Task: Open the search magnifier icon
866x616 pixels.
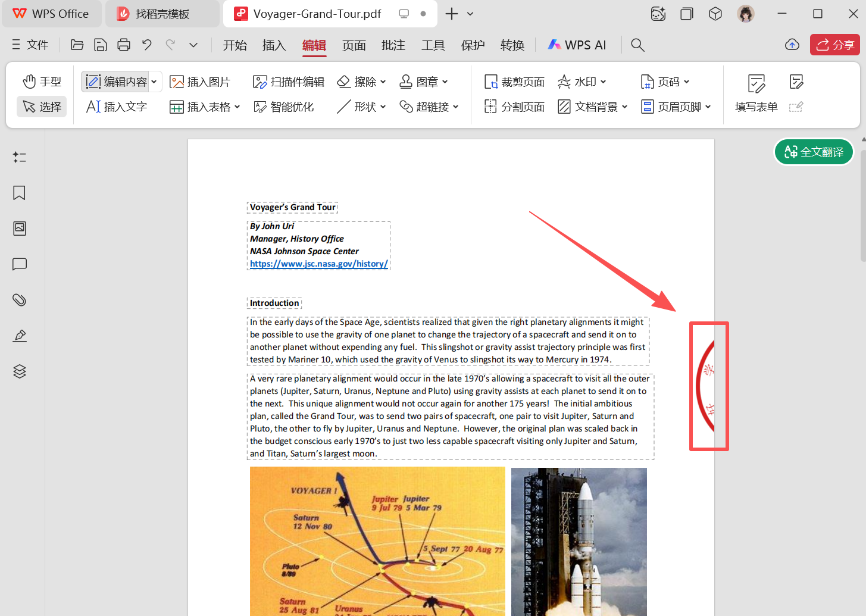Action: pyautogui.click(x=637, y=45)
